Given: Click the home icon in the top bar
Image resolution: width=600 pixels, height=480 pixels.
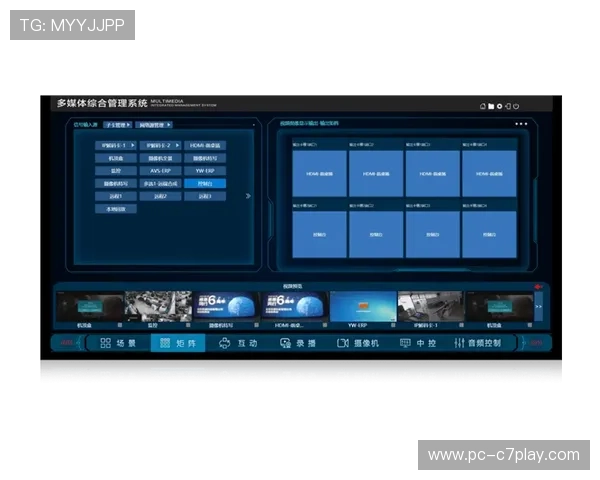Looking at the screenshot, I should tap(483, 106).
